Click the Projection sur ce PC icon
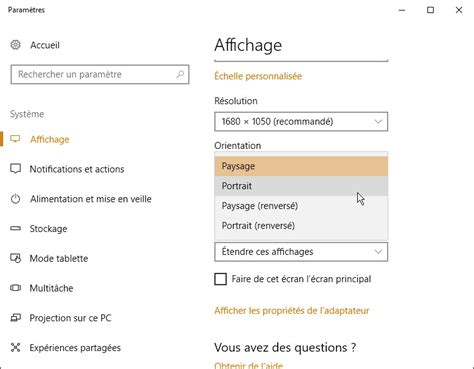The width and height of the screenshot is (474, 369). pos(15,318)
